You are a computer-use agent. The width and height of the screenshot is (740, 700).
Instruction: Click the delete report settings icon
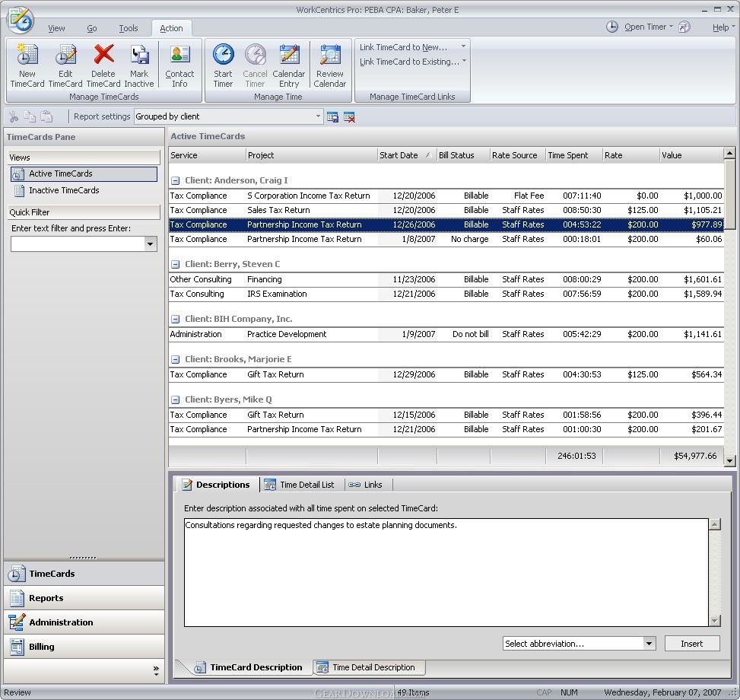(349, 117)
